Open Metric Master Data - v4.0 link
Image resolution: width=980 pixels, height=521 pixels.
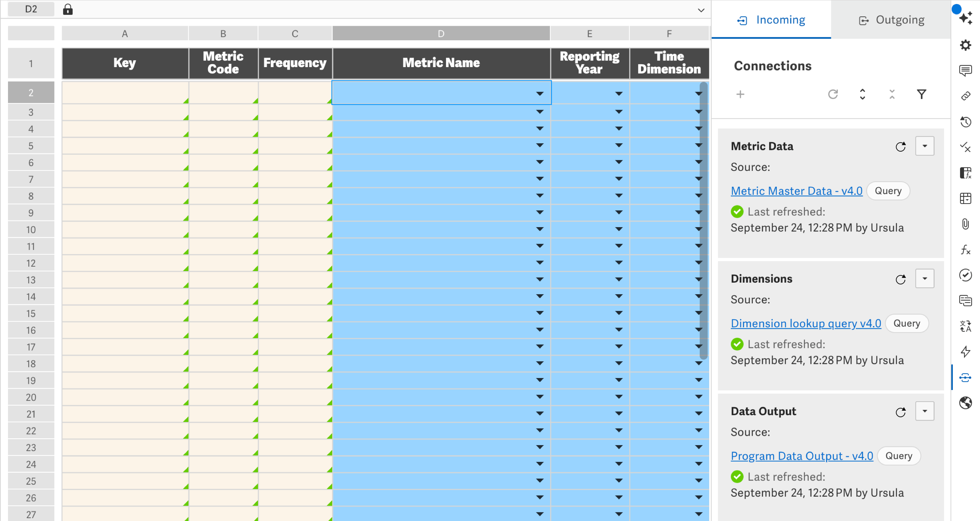(x=797, y=191)
